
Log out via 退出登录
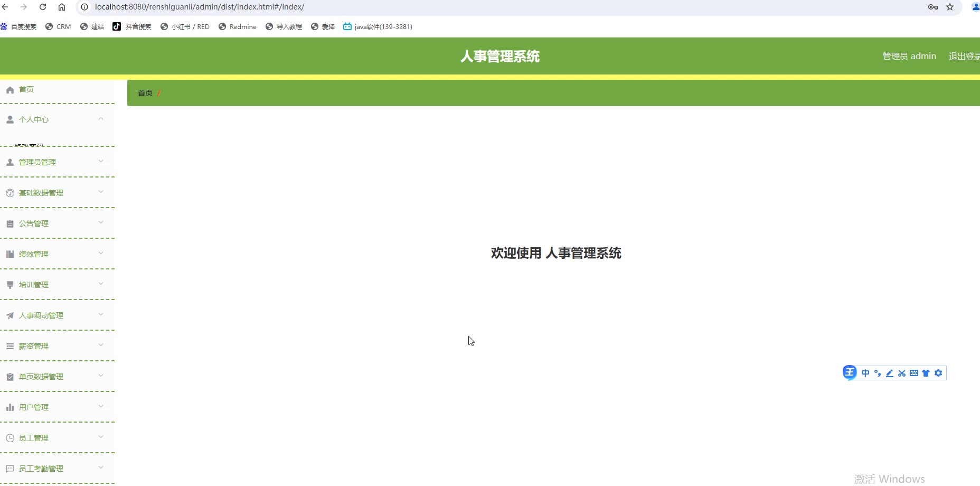point(964,57)
